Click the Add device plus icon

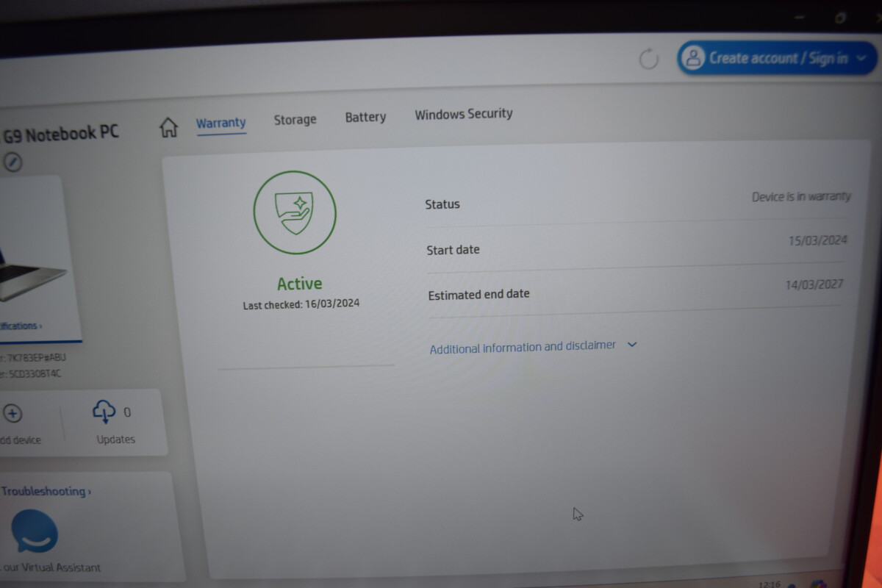point(12,413)
